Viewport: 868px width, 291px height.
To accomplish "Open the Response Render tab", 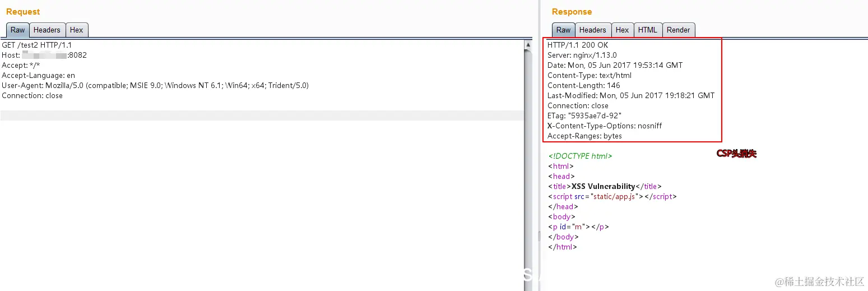I will click(679, 30).
